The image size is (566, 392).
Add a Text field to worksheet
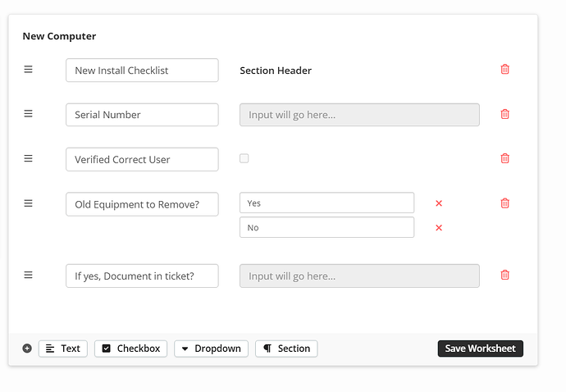[x=62, y=349]
